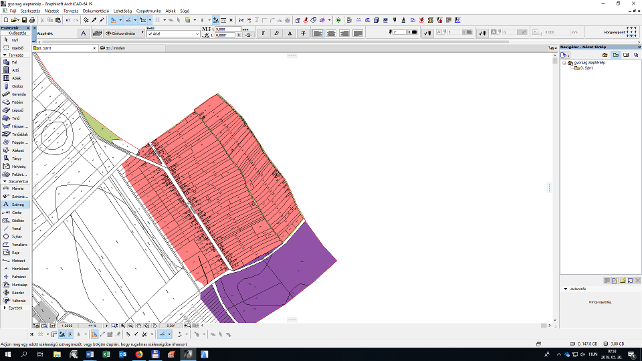Select the Window (Ablak) tool in toolbox
This screenshot has height=361, width=642.
[15, 78]
